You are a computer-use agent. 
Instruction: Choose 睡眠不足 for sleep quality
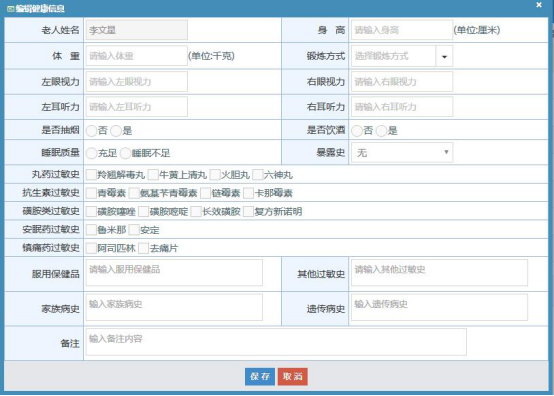(x=125, y=153)
